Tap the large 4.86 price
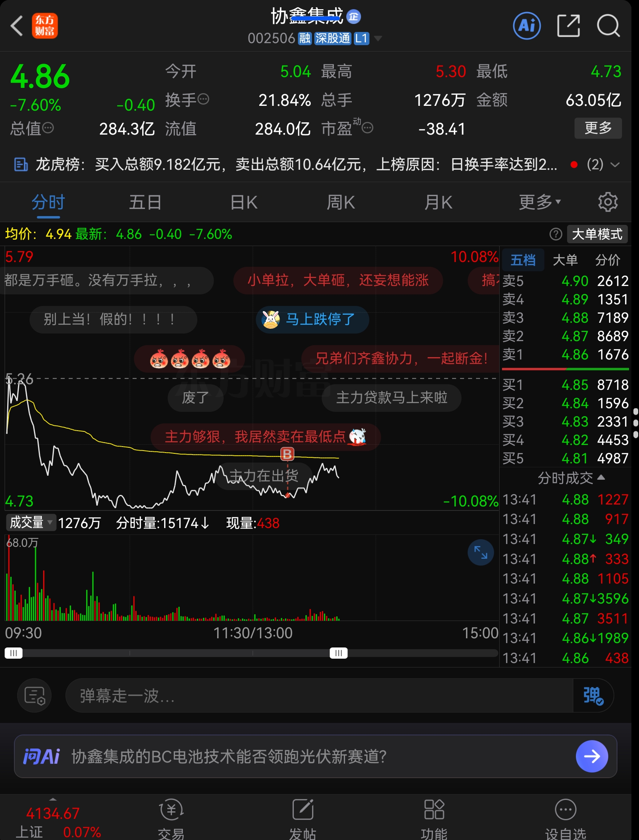Viewport: 639px width, 840px height. coord(40,77)
